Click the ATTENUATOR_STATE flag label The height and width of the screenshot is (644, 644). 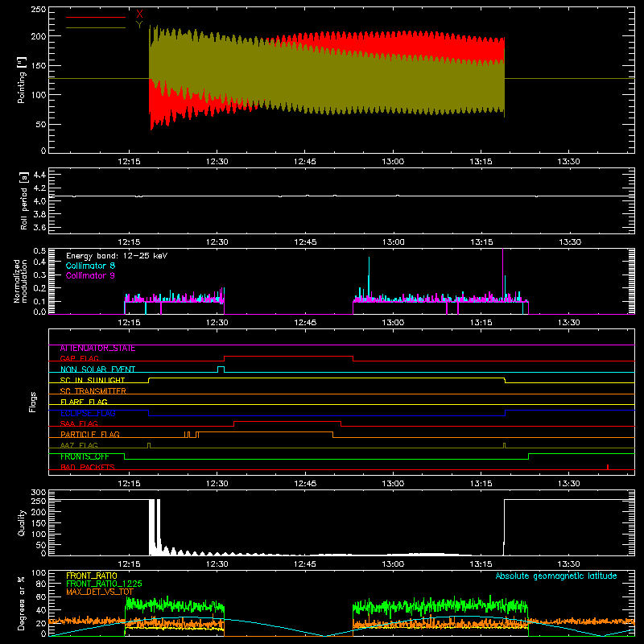pyautogui.click(x=97, y=349)
